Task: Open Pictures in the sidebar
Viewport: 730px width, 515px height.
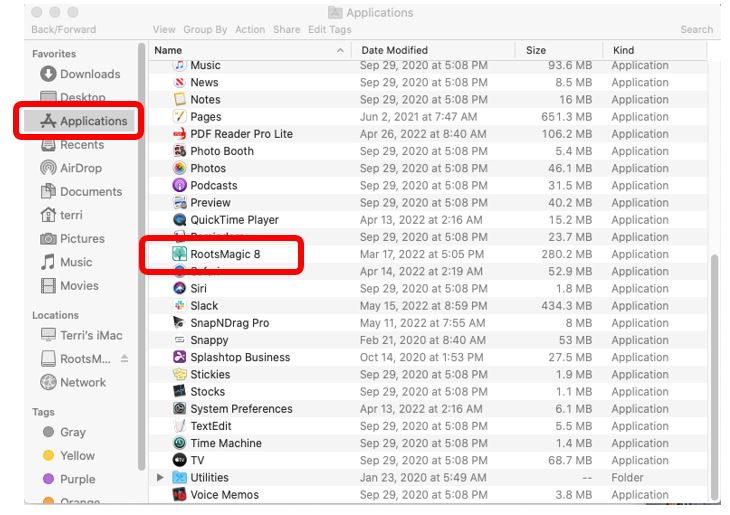Action: (x=72, y=238)
